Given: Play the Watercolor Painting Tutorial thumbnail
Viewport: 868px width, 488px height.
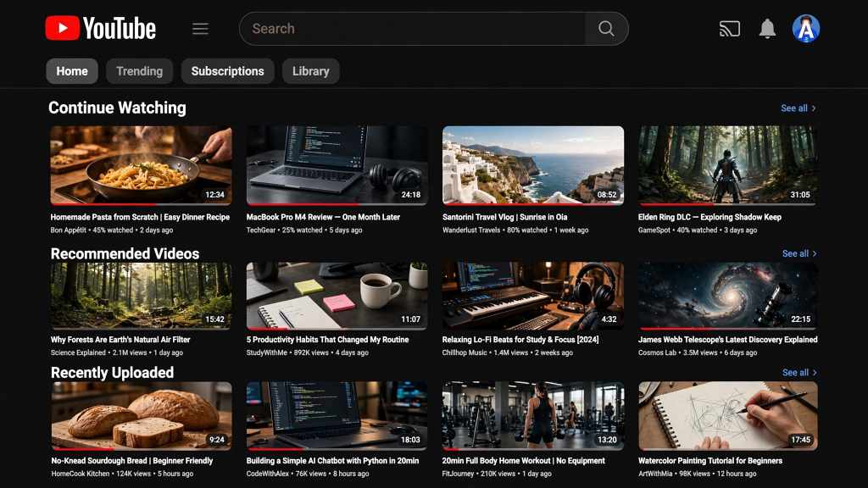Looking at the screenshot, I should (728, 415).
